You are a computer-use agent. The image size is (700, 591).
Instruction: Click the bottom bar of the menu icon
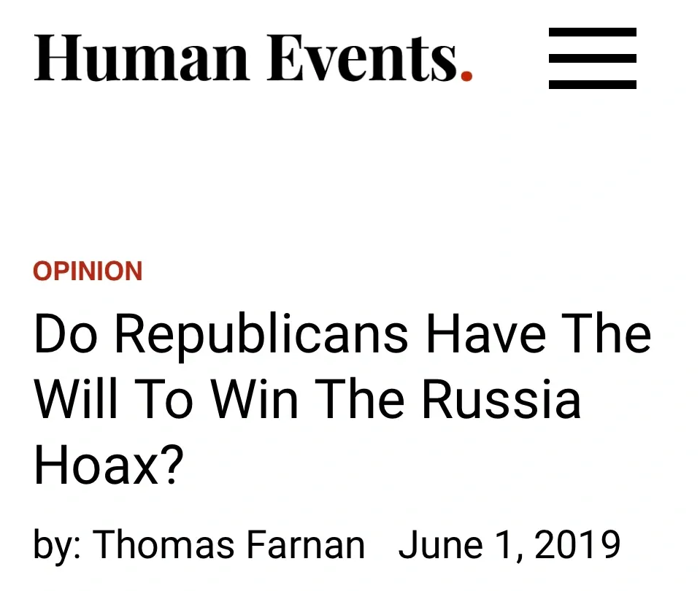click(x=592, y=85)
